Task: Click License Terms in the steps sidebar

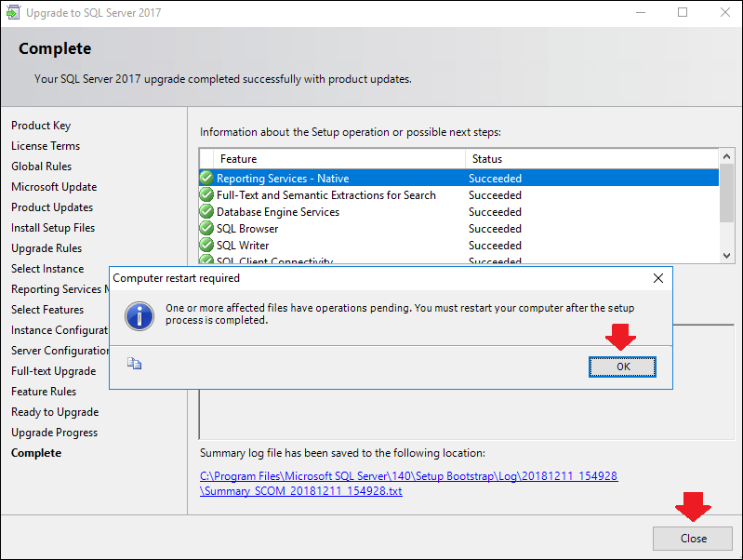Action: pos(46,146)
